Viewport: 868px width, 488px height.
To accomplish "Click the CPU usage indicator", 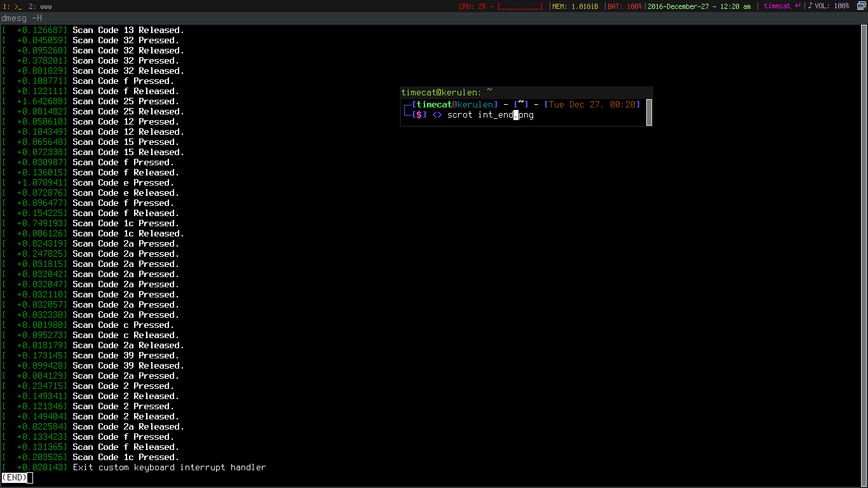I will point(472,6).
